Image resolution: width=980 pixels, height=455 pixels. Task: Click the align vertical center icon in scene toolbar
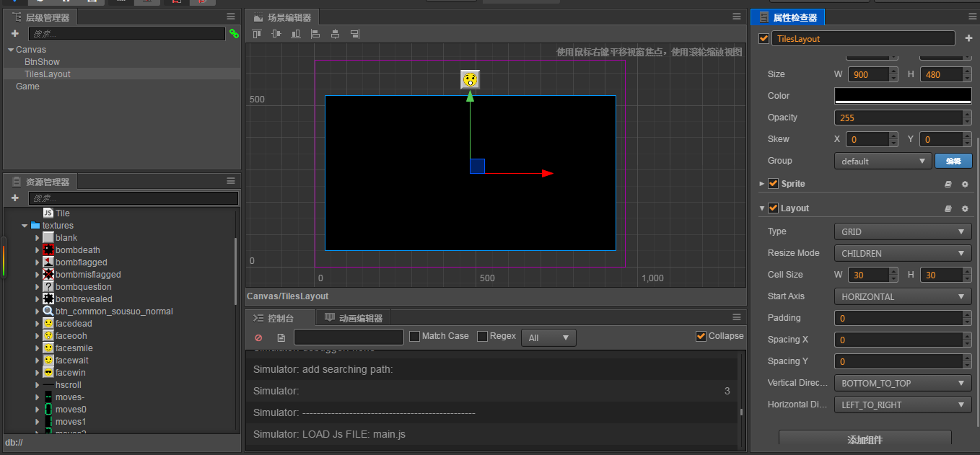(x=276, y=33)
